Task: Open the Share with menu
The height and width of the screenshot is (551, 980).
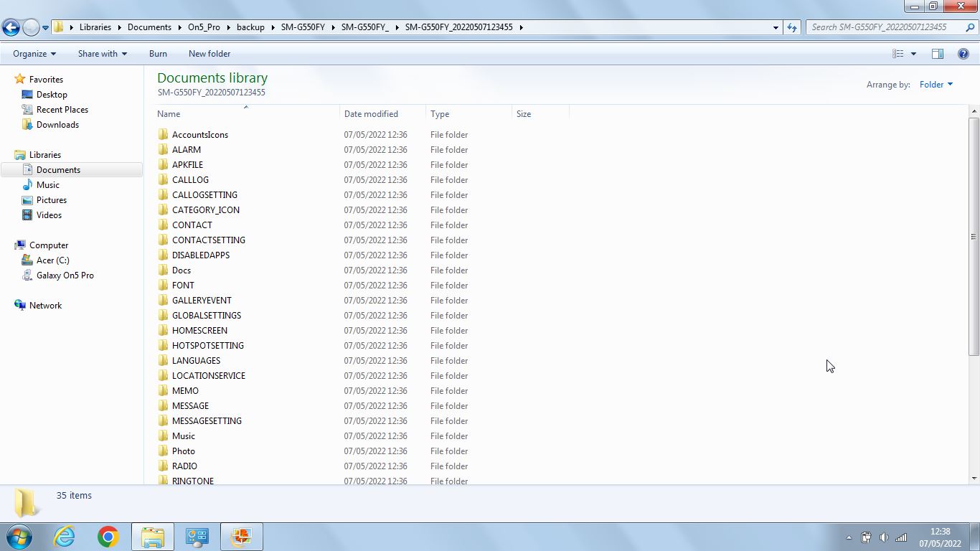Action: (x=102, y=54)
